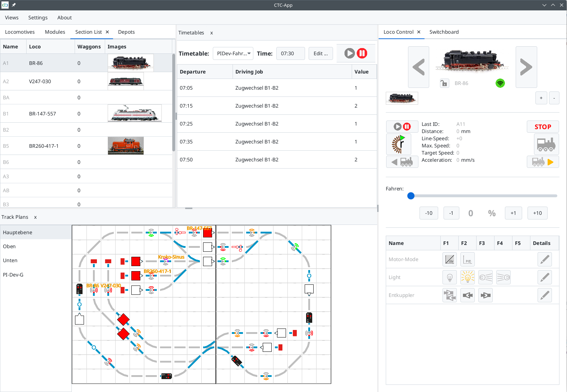This screenshot has width=567, height=392.
Task: Drive the loco in reverse direction
Action: 402,162
